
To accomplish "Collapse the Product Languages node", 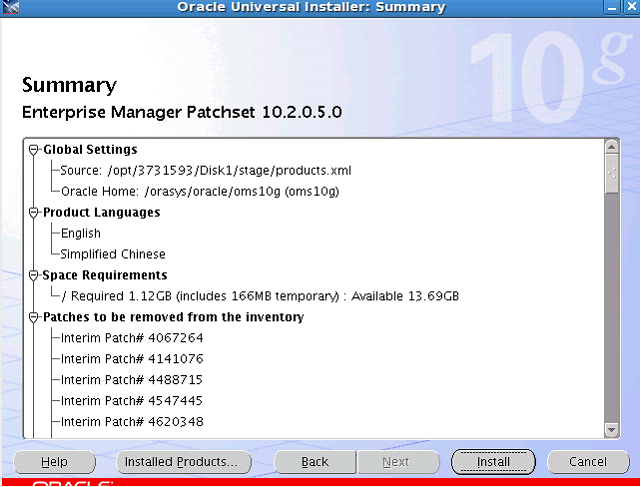I will pyautogui.click(x=34, y=213).
